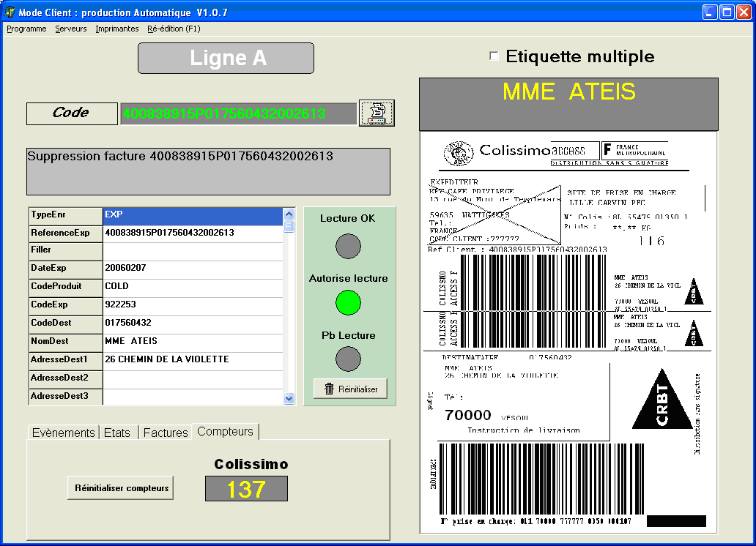The height and width of the screenshot is (546, 756).
Task: Enable the Etiquette multiple checkbox
Action: [494, 56]
